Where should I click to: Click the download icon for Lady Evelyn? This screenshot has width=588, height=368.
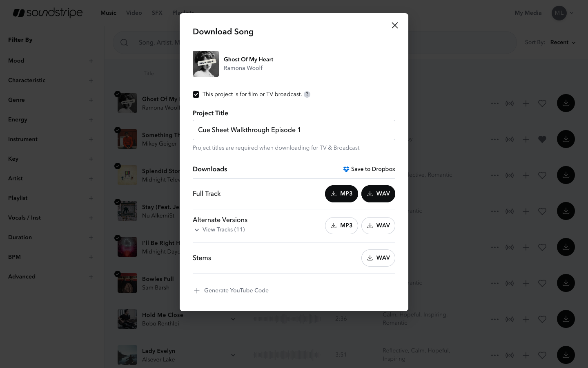pos(566,355)
